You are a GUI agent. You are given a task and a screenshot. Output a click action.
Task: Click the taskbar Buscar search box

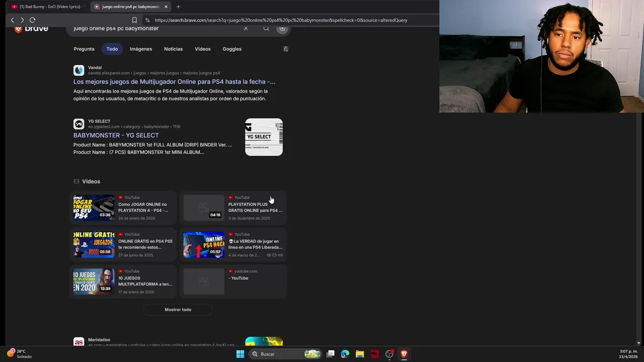[x=286, y=354]
